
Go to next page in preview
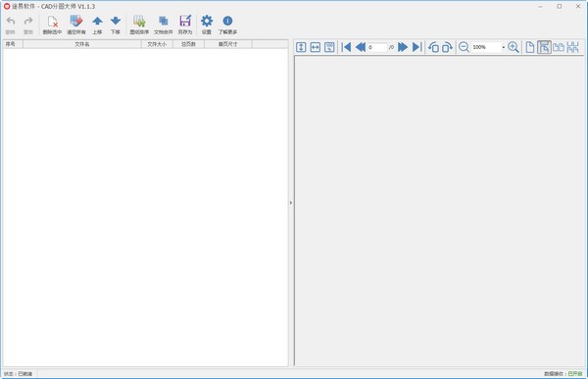(x=403, y=47)
